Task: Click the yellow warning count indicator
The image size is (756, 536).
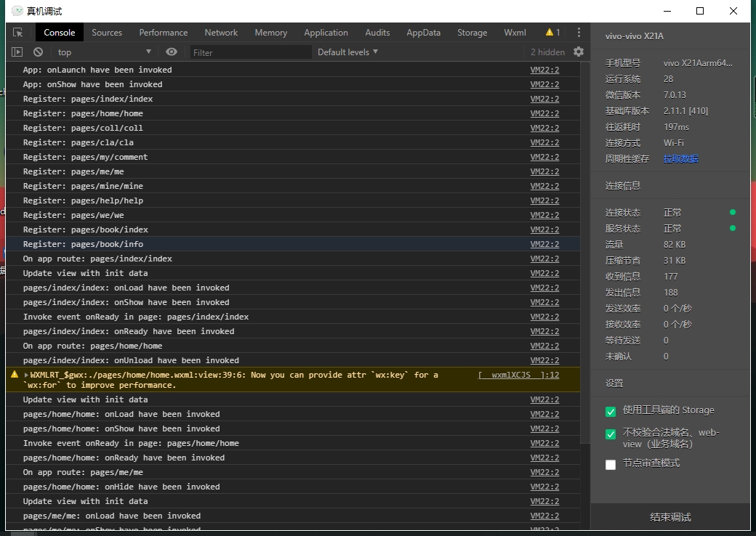Action: 552,33
